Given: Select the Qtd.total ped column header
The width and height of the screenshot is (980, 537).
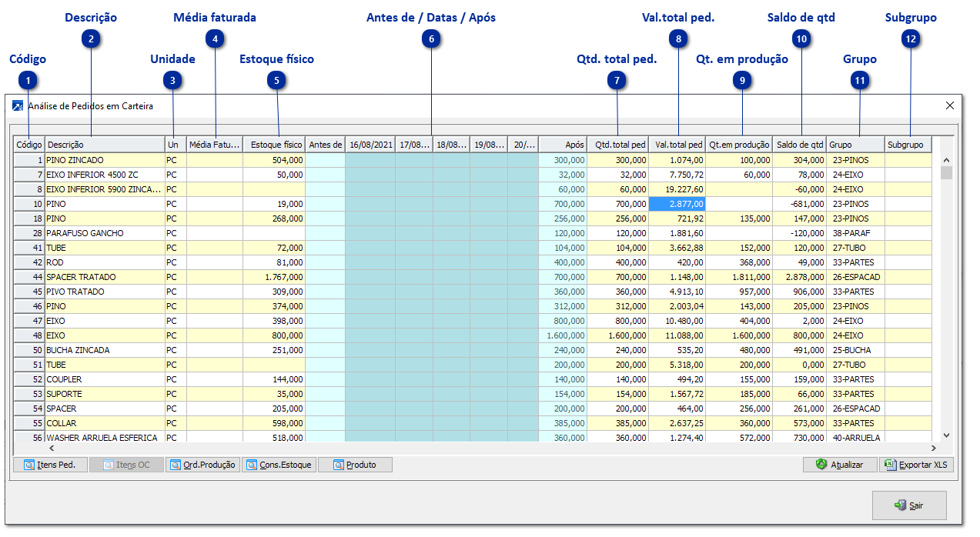Looking at the screenshot, I should pos(617,145).
